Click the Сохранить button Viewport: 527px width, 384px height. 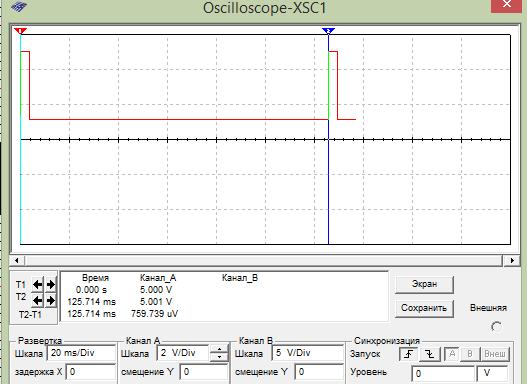424,308
